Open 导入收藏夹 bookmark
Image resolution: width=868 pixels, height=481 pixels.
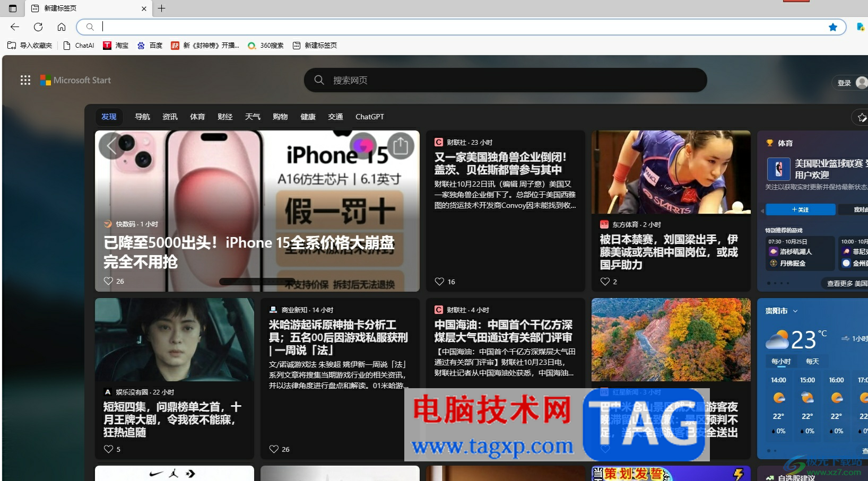(30, 46)
